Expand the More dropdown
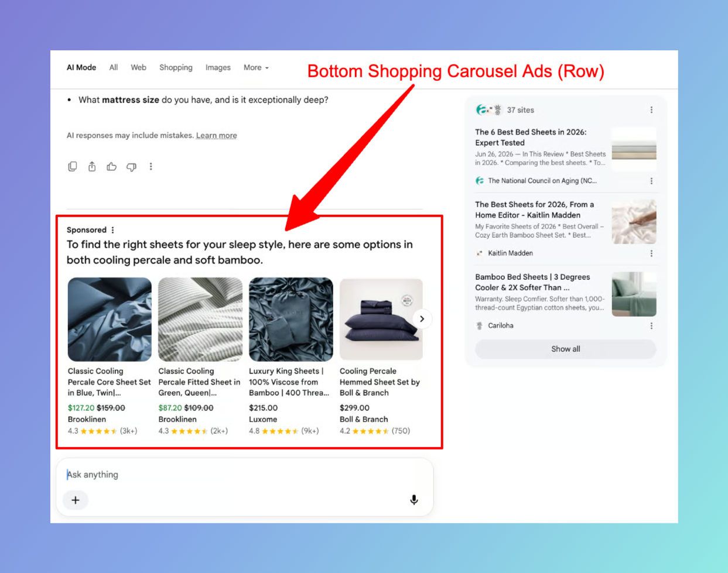Screen dimensions: 728x573 tap(256, 68)
